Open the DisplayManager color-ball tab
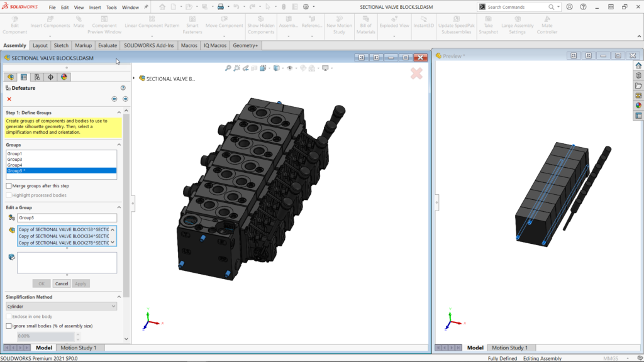644x362 pixels. coord(64,77)
